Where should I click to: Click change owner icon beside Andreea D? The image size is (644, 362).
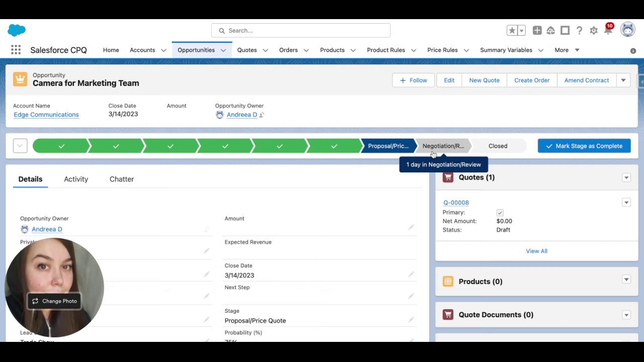pyautogui.click(x=262, y=115)
